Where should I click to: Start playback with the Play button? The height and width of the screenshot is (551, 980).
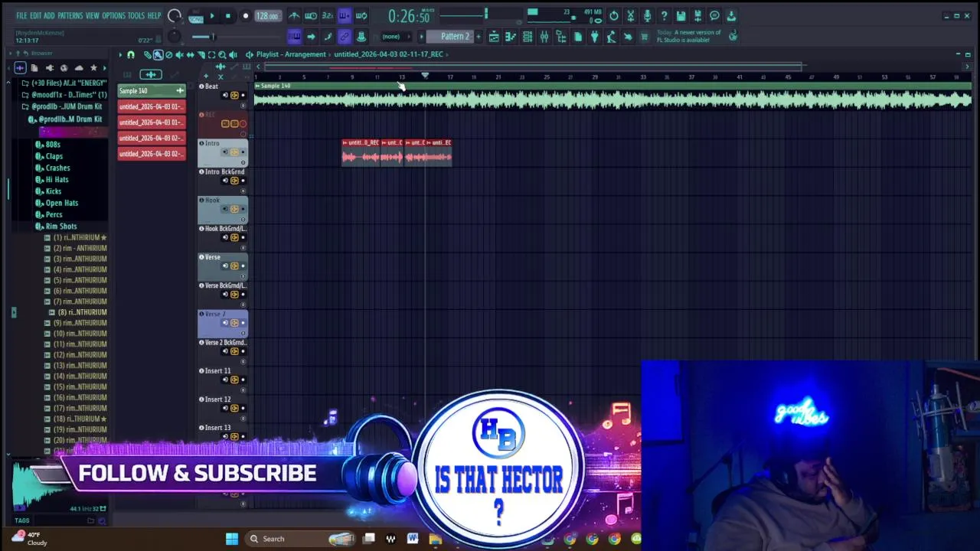pos(212,15)
